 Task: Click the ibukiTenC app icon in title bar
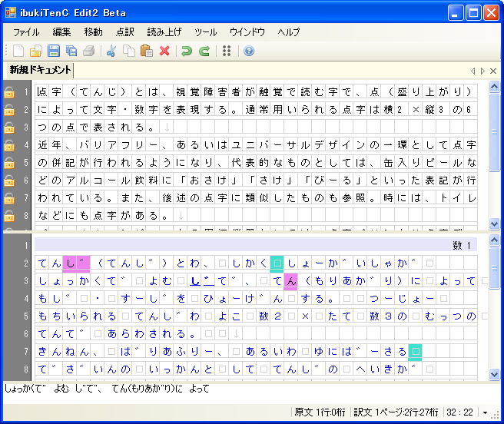11,12
